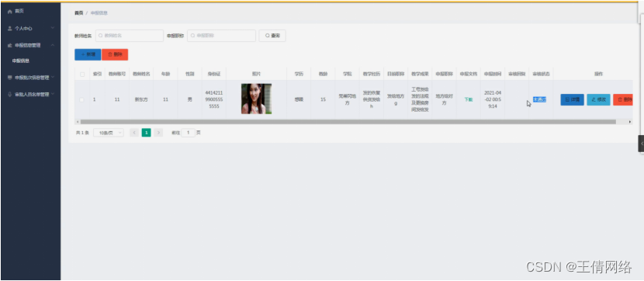644x281 pixels.
Task: Click the teacher photo thumbnail
Action: click(256, 99)
